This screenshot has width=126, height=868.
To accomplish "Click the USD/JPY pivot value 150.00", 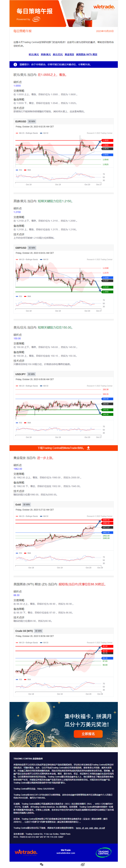I will pos(17,339).
